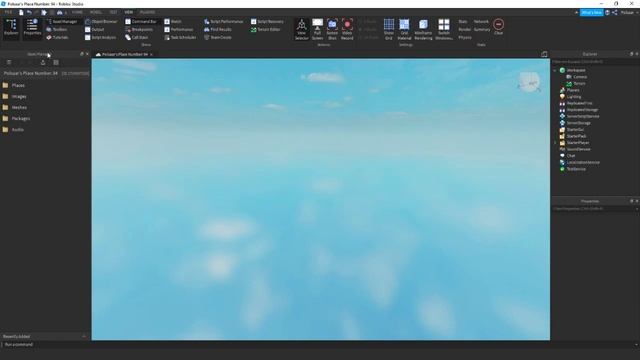Show the Output window

[x=95, y=29]
